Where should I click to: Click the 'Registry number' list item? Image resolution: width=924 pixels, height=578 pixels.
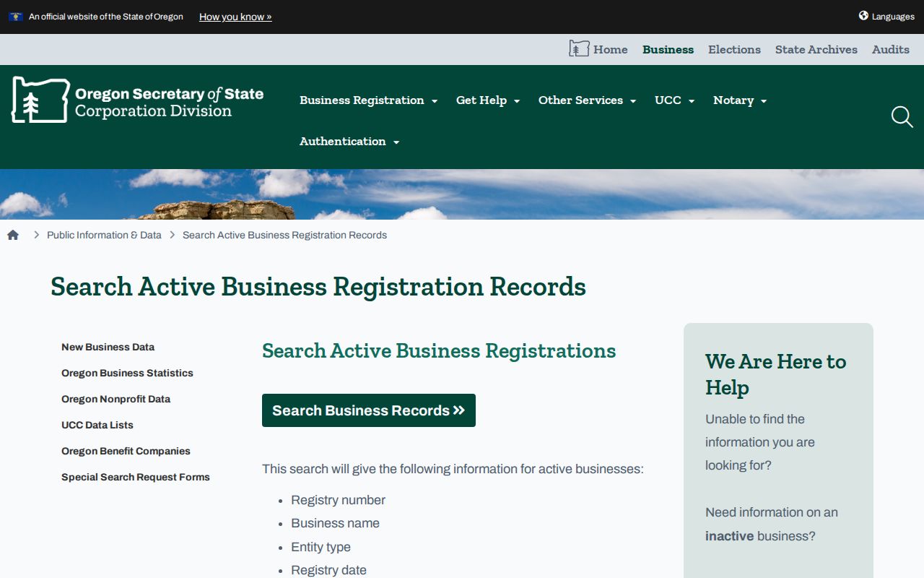click(338, 500)
